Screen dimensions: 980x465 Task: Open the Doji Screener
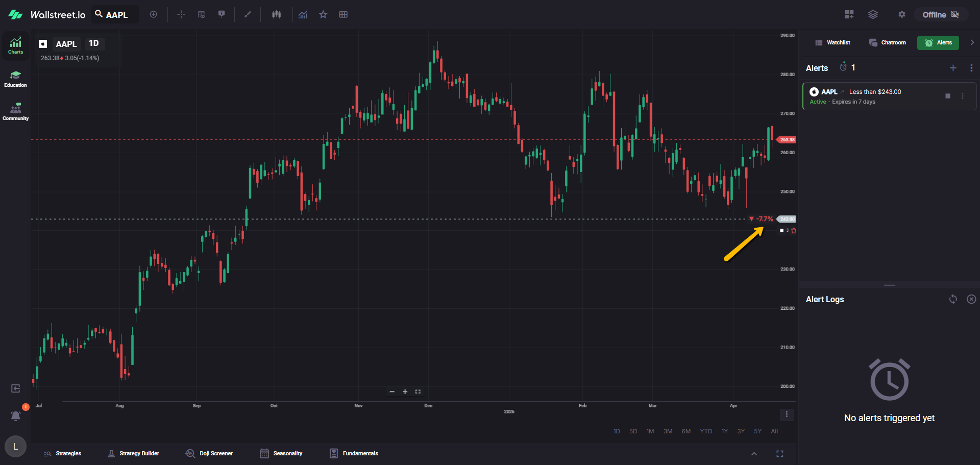(x=209, y=453)
